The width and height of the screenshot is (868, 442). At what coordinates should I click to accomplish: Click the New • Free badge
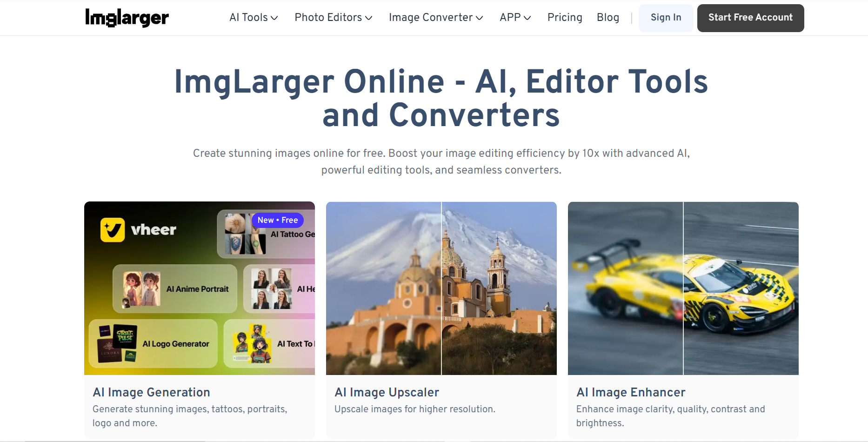[278, 220]
